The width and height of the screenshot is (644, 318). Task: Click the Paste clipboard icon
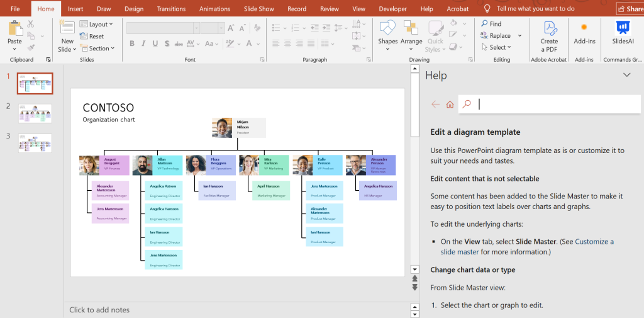click(14, 29)
